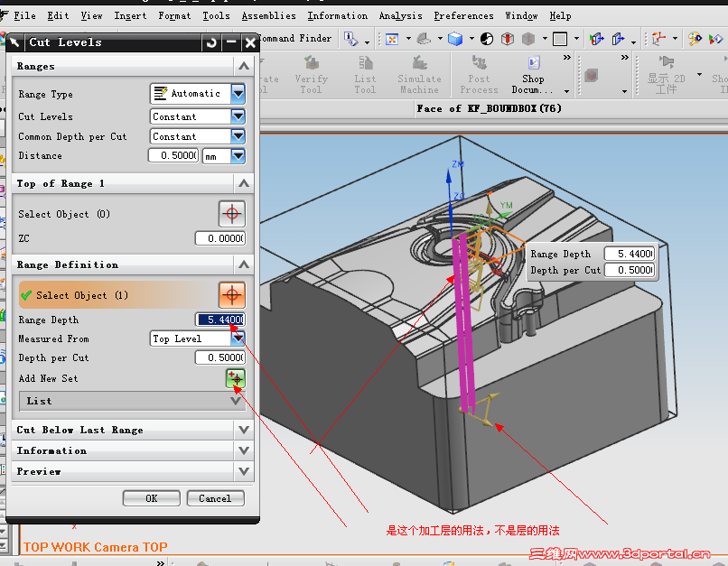Click on-screen Depth per Cut input box
The height and width of the screenshot is (566, 728).
coord(630,270)
